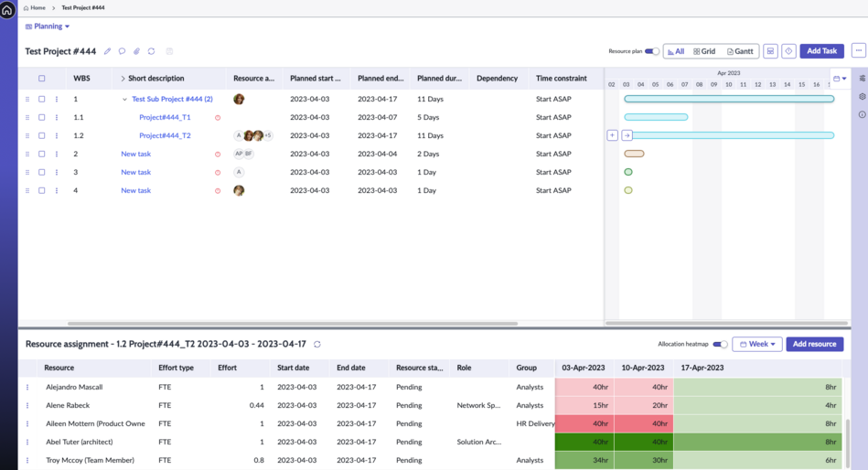
Task: Toggle the Allocation heatmap switch
Action: 720,345
